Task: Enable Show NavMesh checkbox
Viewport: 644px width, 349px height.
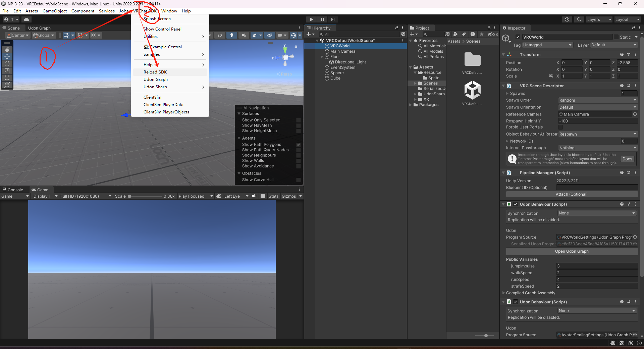Action: tap(299, 126)
